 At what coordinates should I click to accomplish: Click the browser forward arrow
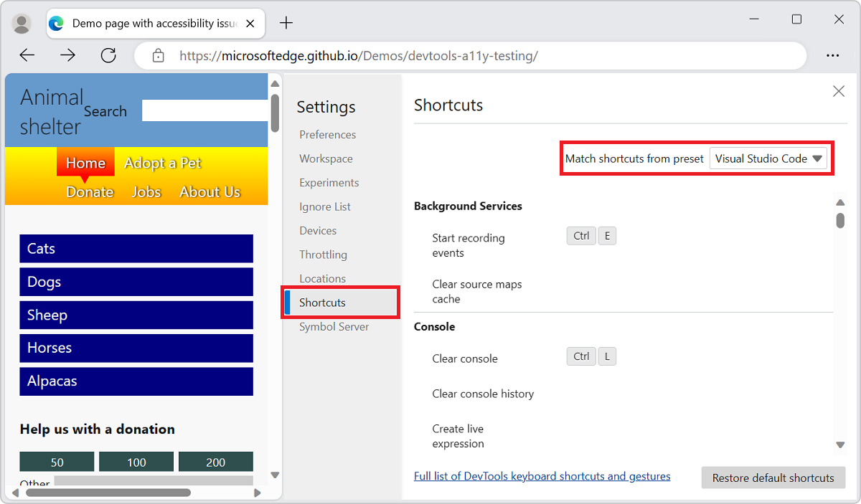68,55
